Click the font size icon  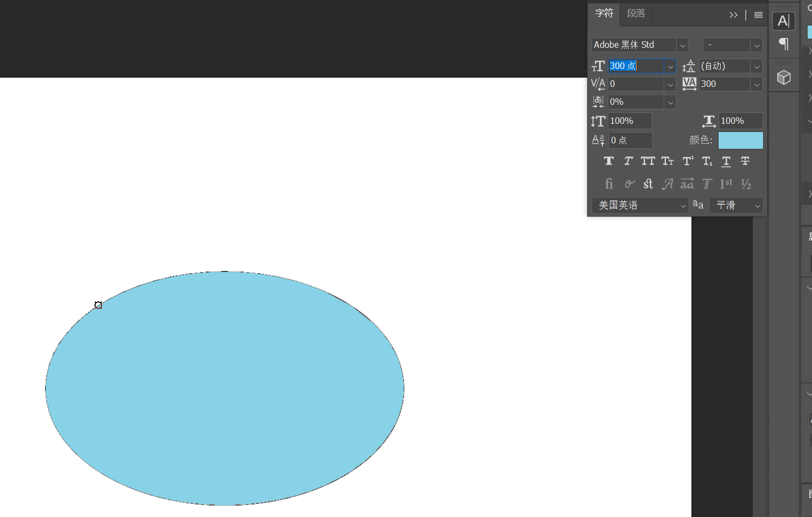coord(598,66)
